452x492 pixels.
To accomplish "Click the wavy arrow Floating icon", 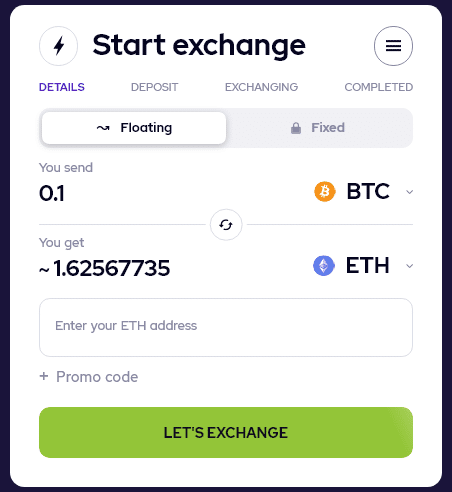I will 103,128.
